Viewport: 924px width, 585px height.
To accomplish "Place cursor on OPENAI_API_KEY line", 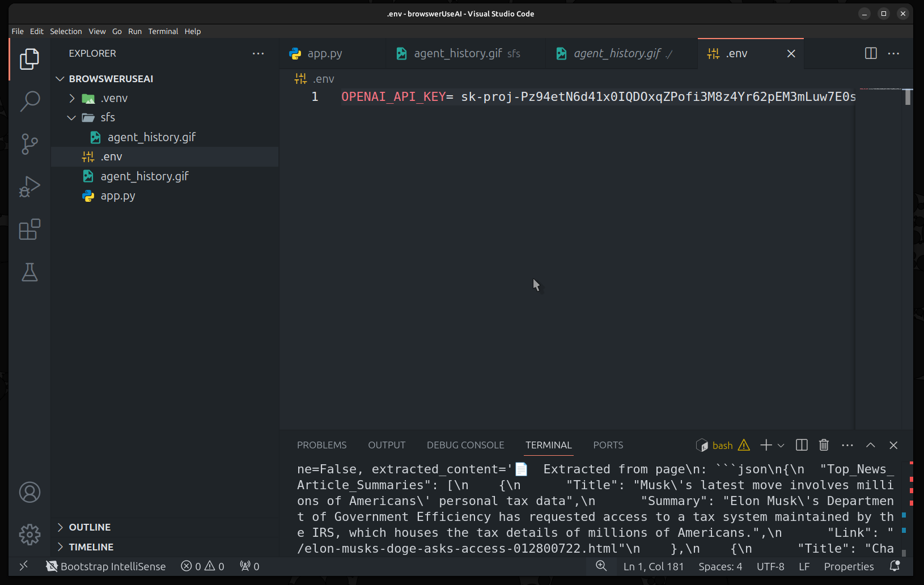I will 598,97.
